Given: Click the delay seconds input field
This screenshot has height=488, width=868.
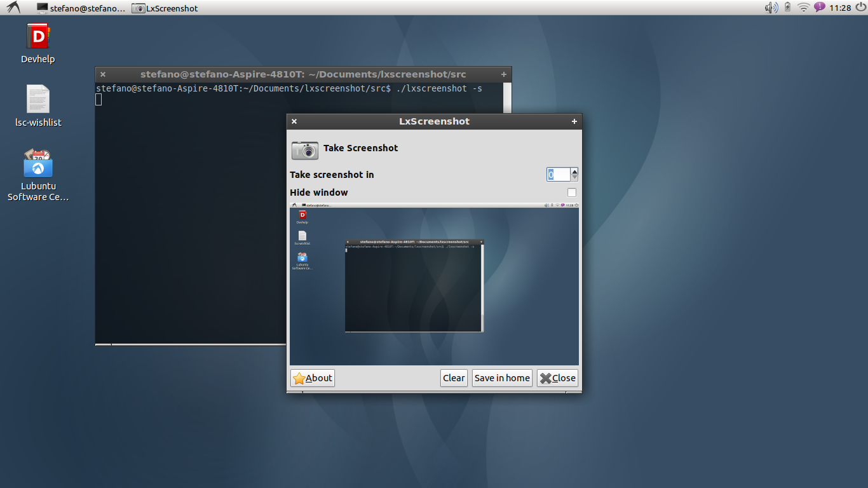Looking at the screenshot, I should [x=559, y=175].
